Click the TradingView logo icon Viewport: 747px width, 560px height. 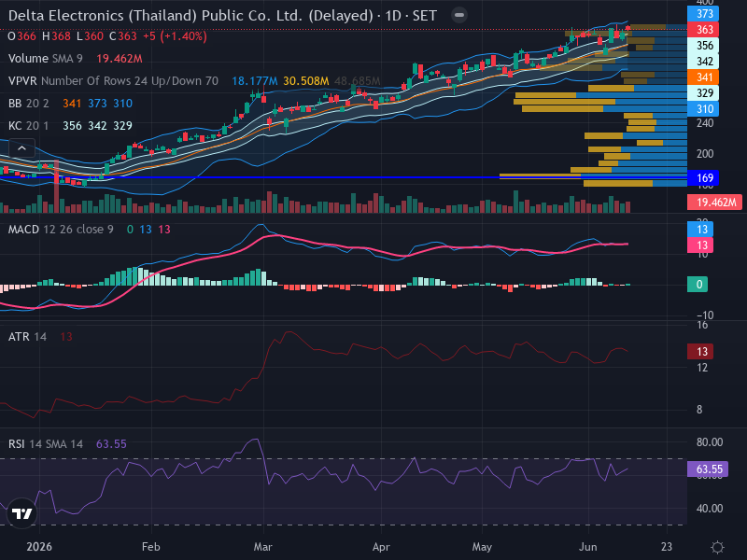(x=21, y=513)
